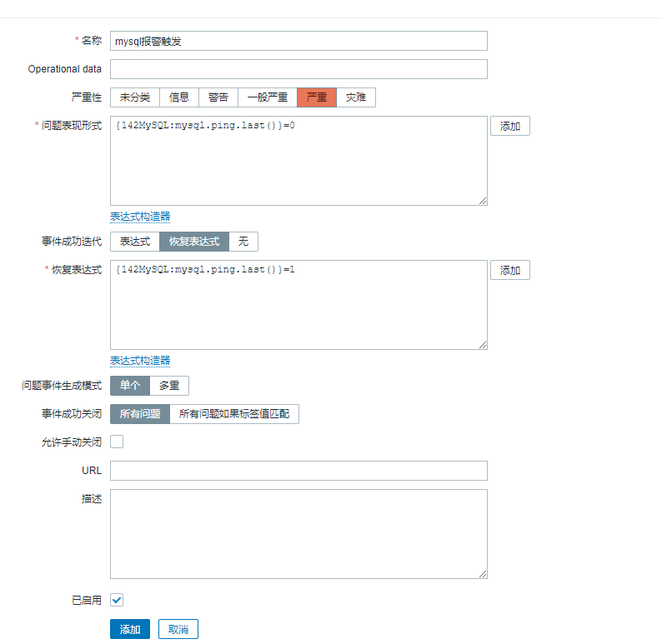Open 表达式构造器 under recovery expression
The image size is (662, 644).
pyautogui.click(x=140, y=361)
